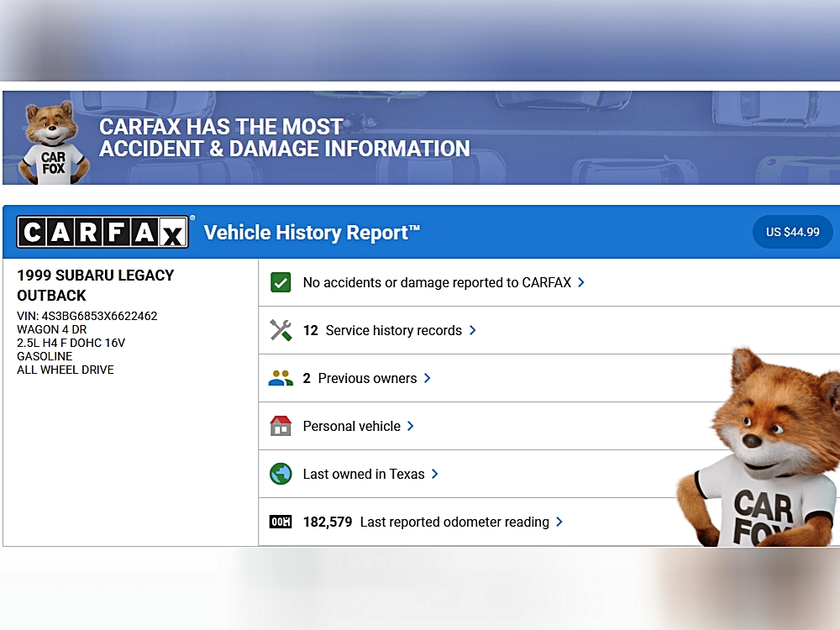Click the Car Fox mascot in banner

point(54,141)
